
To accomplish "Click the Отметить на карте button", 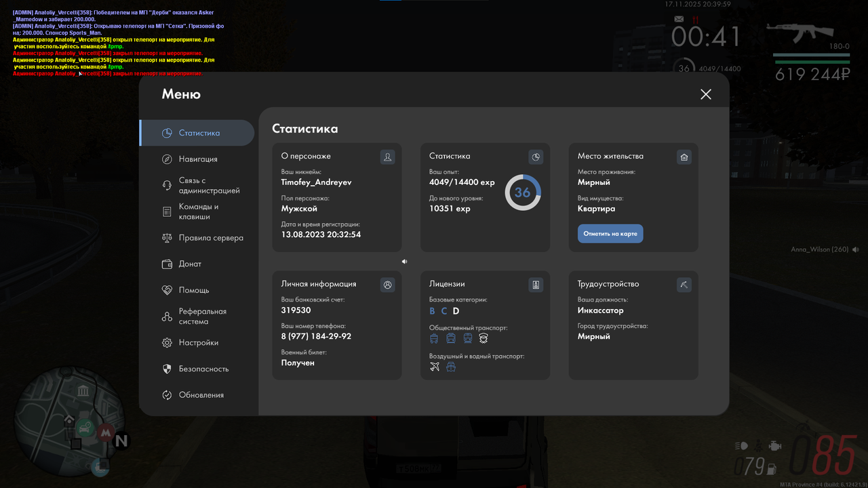I will (x=610, y=234).
